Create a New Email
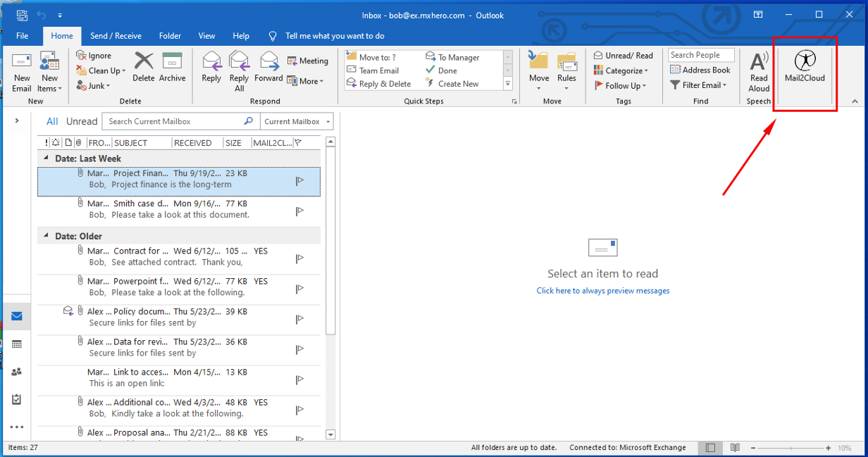Screen dimensions: 868x457 point(22,72)
